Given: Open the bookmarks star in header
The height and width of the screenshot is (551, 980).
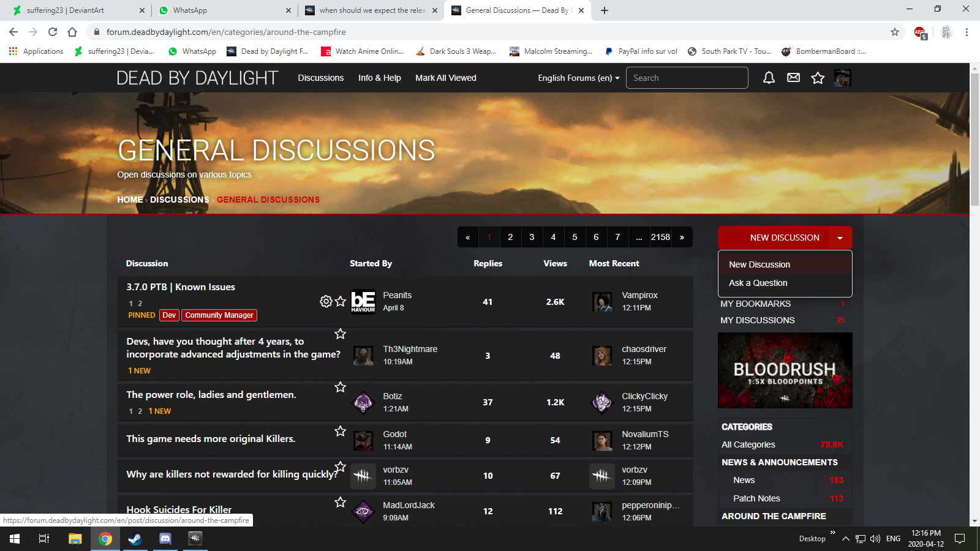Looking at the screenshot, I should (x=818, y=78).
